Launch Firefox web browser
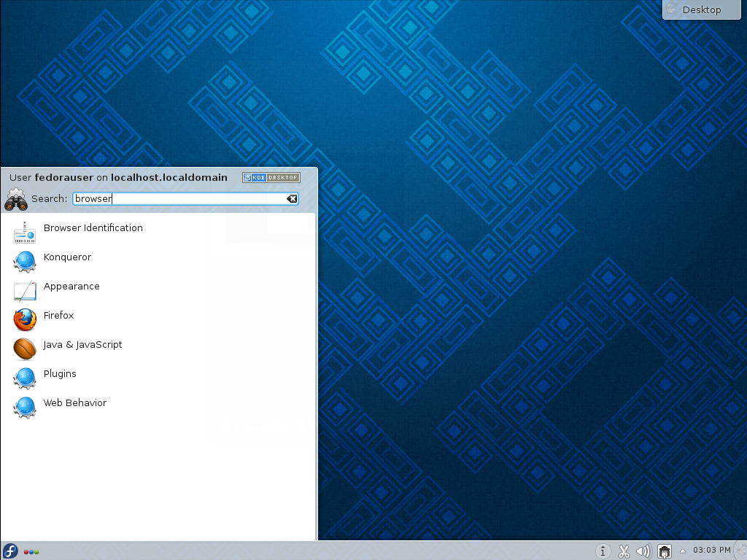 click(58, 316)
